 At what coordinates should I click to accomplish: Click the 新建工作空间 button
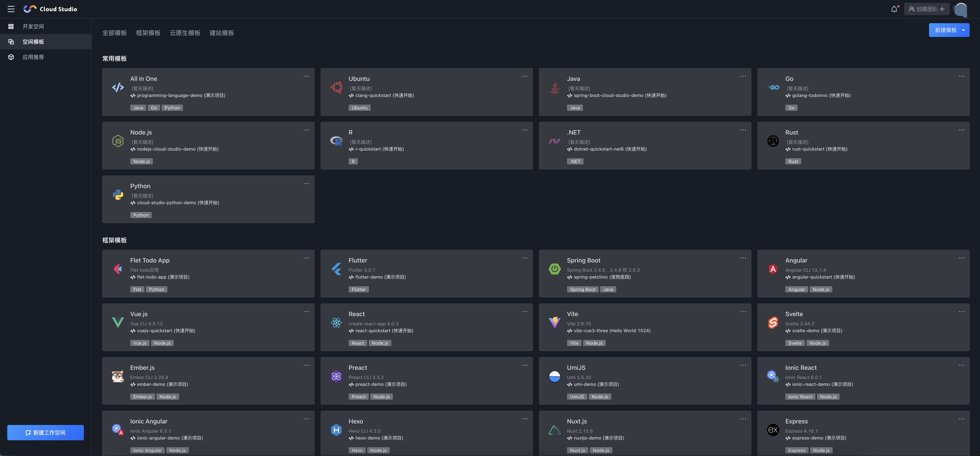point(45,432)
